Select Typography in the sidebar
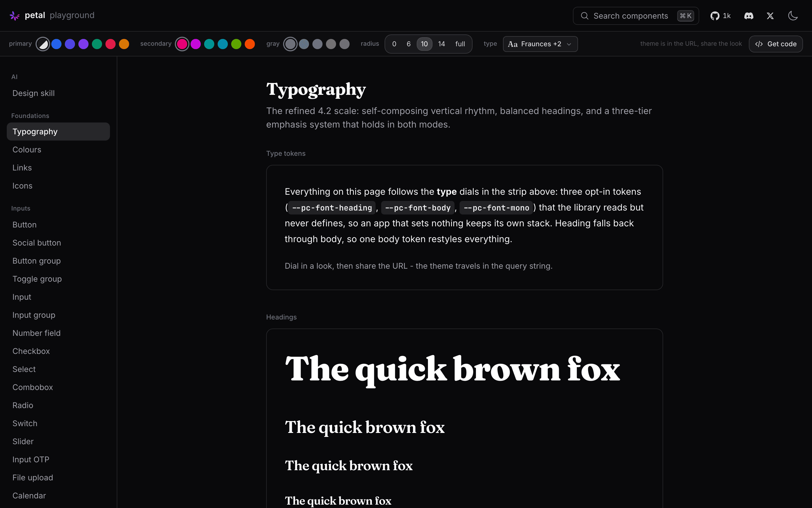812x508 pixels. click(58, 132)
